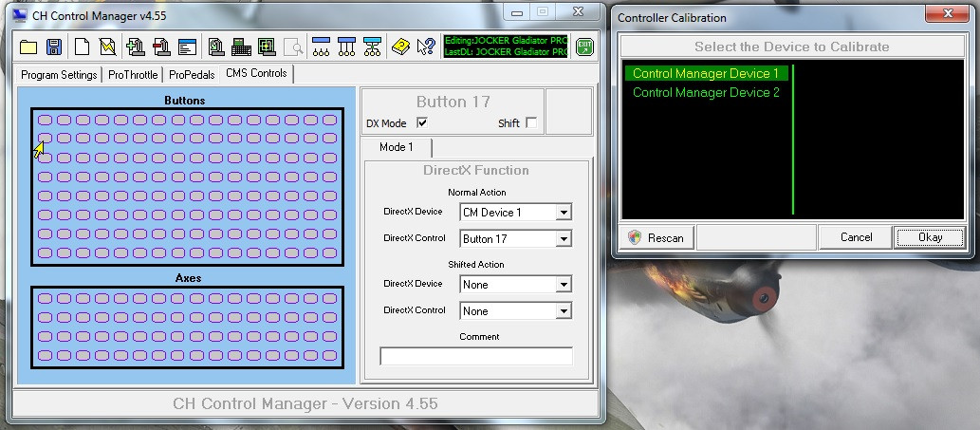Click the Comment text field

476,356
